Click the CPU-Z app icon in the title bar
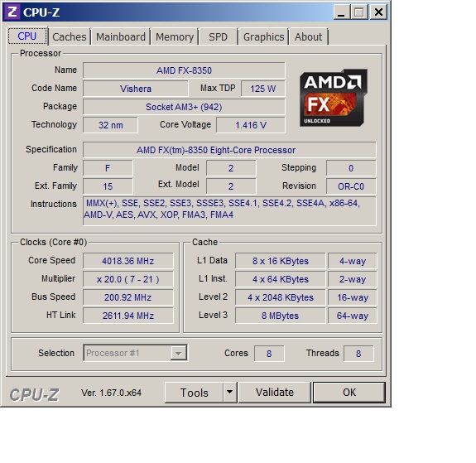476x463 pixels. pos(12,12)
